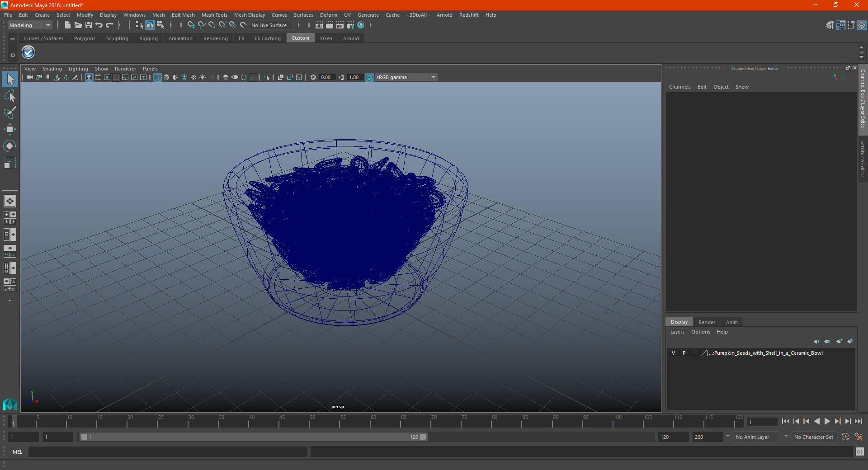Click the No Live Surface field
868x470 pixels.
coord(271,25)
